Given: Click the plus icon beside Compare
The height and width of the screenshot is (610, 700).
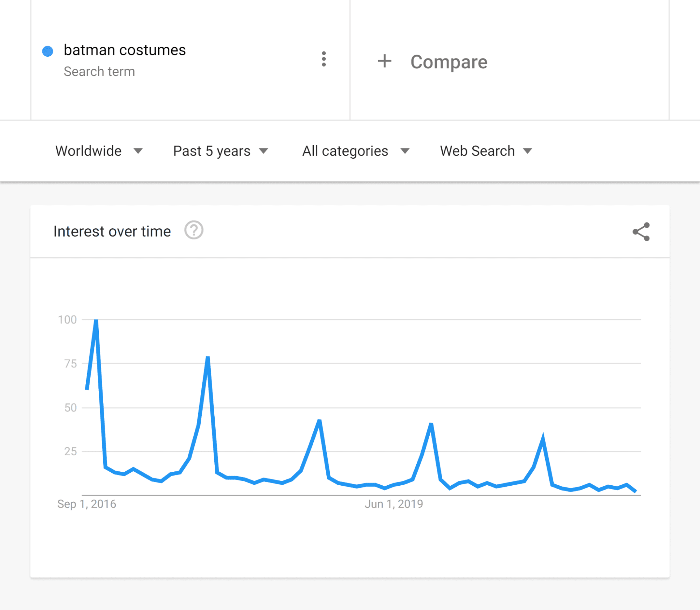Looking at the screenshot, I should [x=384, y=61].
